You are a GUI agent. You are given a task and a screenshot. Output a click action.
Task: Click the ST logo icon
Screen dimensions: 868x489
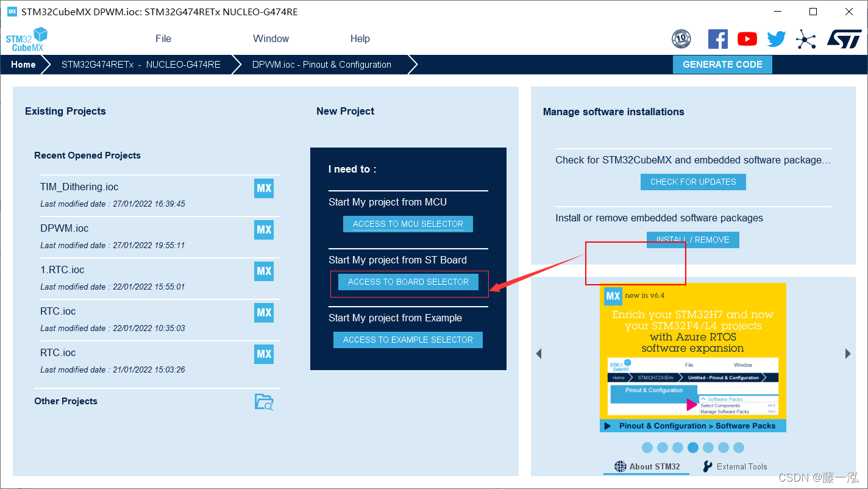click(x=844, y=39)
